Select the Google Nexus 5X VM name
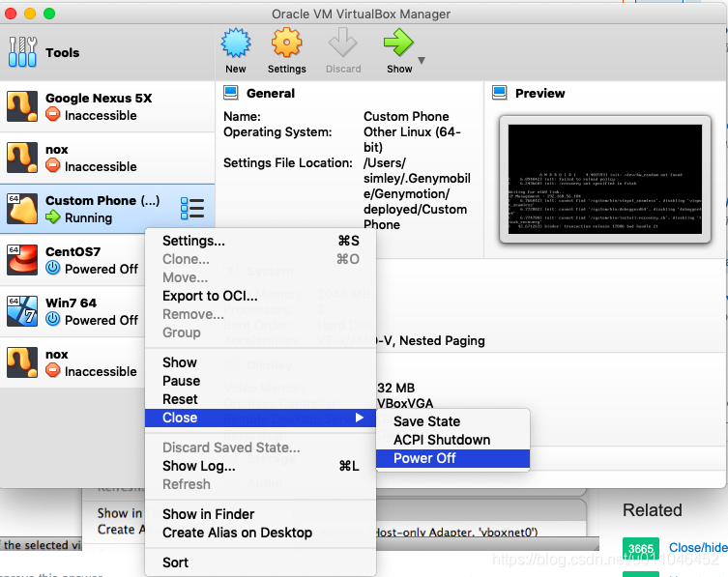728x577 pixels. (x=99, y=98)
